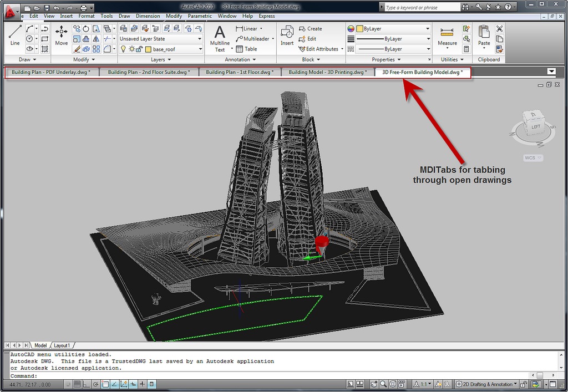Unlock the current layer with padlock toggle
The width and height of the screenshot is (568, 392).
[x=139, y=49]
